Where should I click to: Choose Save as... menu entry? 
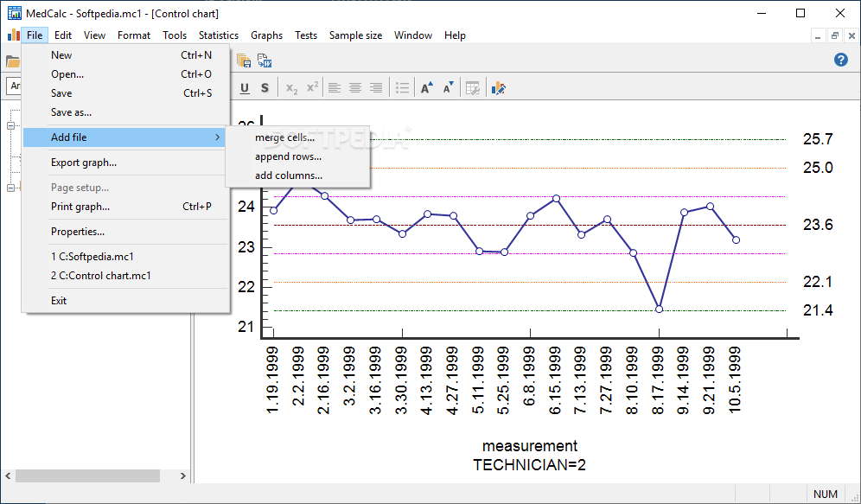click(125, 112)
